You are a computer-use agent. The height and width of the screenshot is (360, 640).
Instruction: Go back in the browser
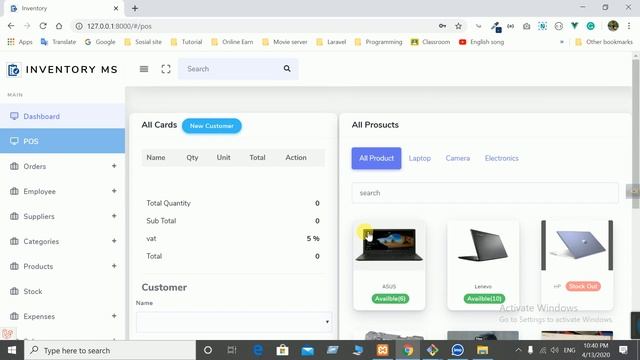click(x=11, y=26)
